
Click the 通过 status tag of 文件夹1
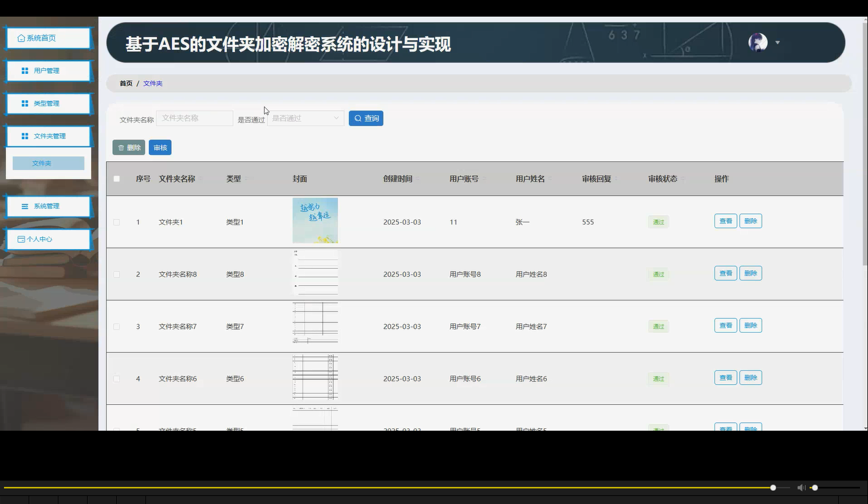658,222
